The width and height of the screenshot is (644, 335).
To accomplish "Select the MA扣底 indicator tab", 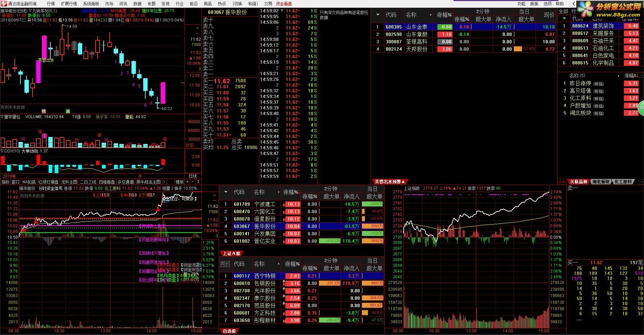I will point(29,182).
